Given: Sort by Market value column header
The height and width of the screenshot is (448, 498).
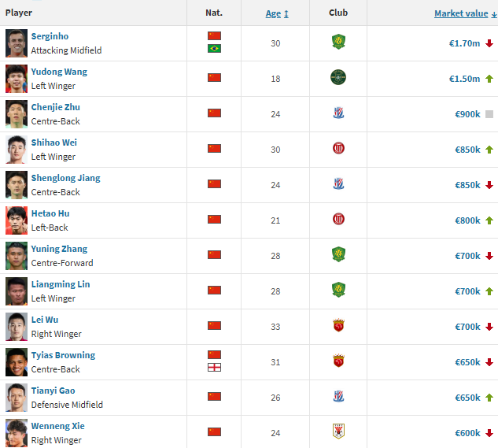Looking at the screenshot, I should pyautogui.click(x=460, y=13).
